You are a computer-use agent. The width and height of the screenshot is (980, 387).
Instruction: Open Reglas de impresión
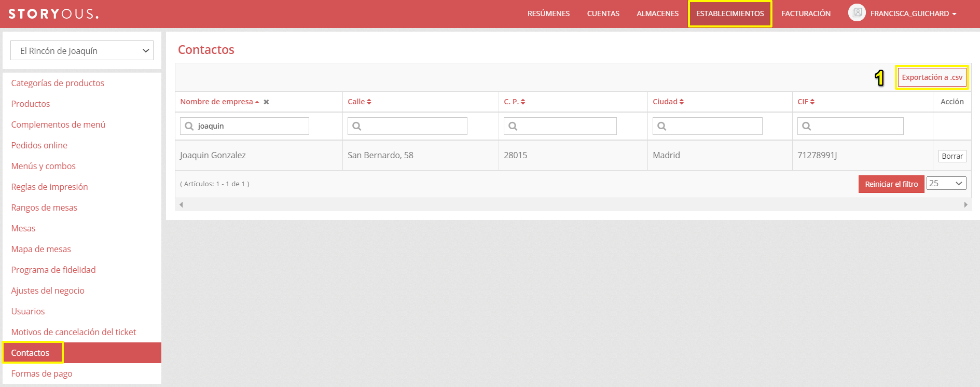click(x=49, y=187)
